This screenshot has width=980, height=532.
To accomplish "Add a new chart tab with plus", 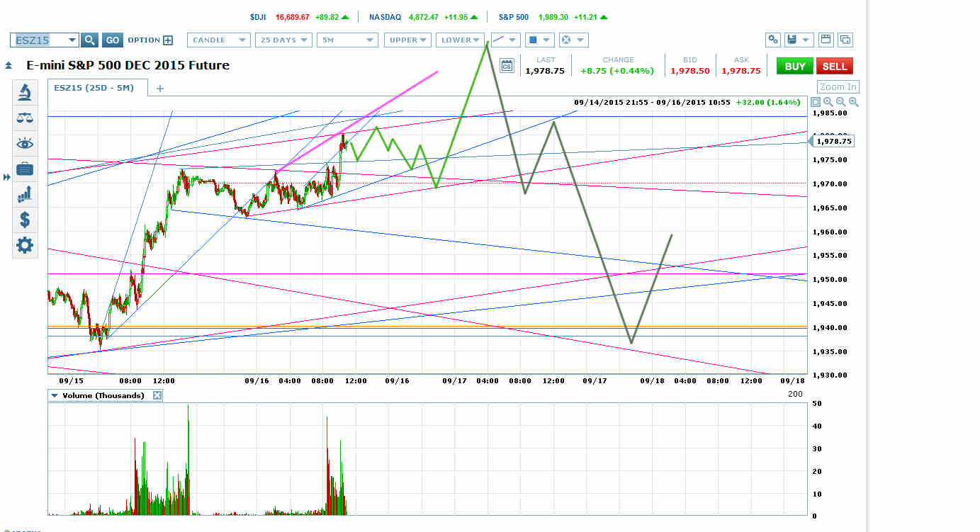I will (x=160, y=89).
